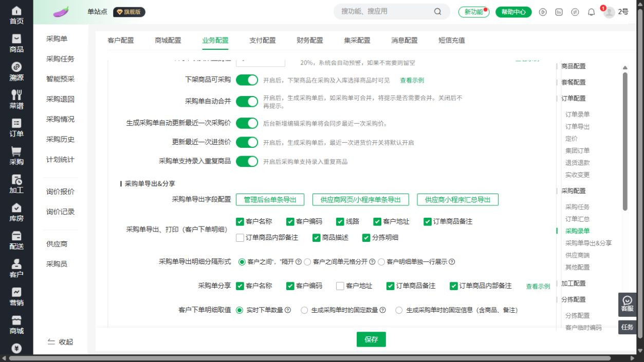Image resolution: width=644 pixels, height=362 pixels.
Task: Open 财务配置 tab
Action: [x=309, y=40]
